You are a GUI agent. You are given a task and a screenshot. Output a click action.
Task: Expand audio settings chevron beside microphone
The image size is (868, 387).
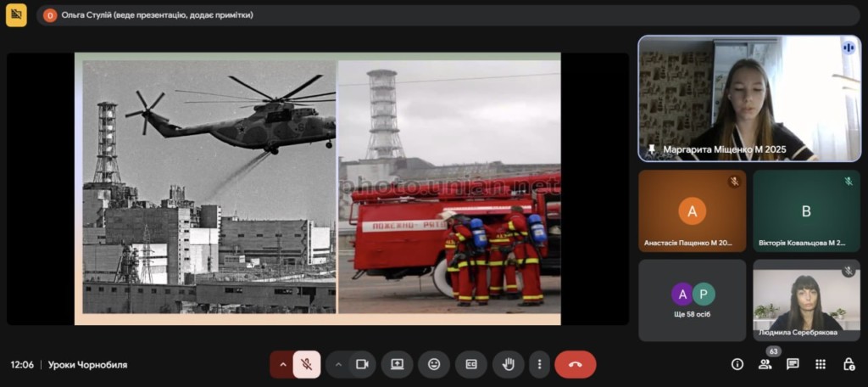pyautogui.click(x=282, y=364)
